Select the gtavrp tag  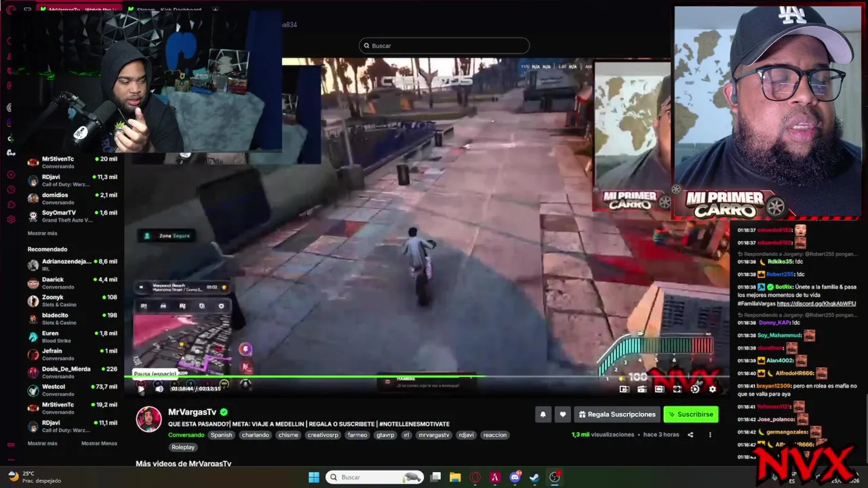[386, 435]
